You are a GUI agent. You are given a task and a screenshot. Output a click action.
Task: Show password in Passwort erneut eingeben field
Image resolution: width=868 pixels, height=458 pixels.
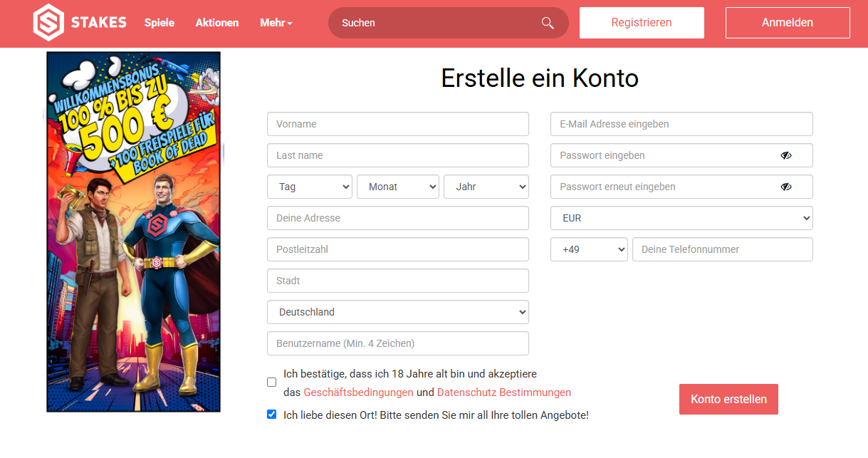(786, 187)
